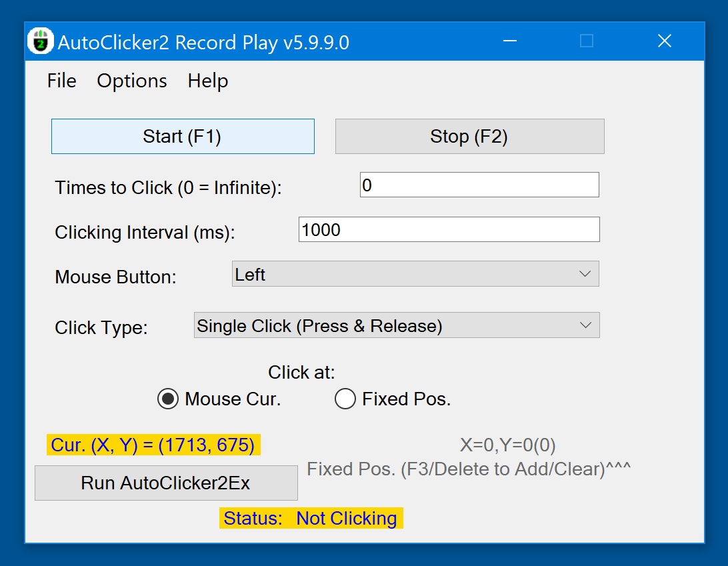
Task: Open the Click Type dropdown
Action: click(397, 325)
